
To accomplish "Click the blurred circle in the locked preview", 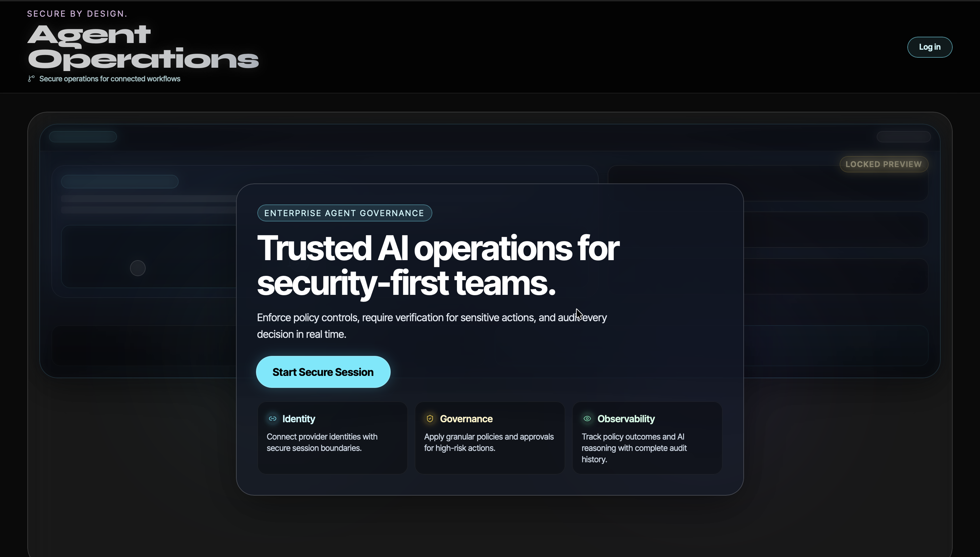I will click(138, 268).
